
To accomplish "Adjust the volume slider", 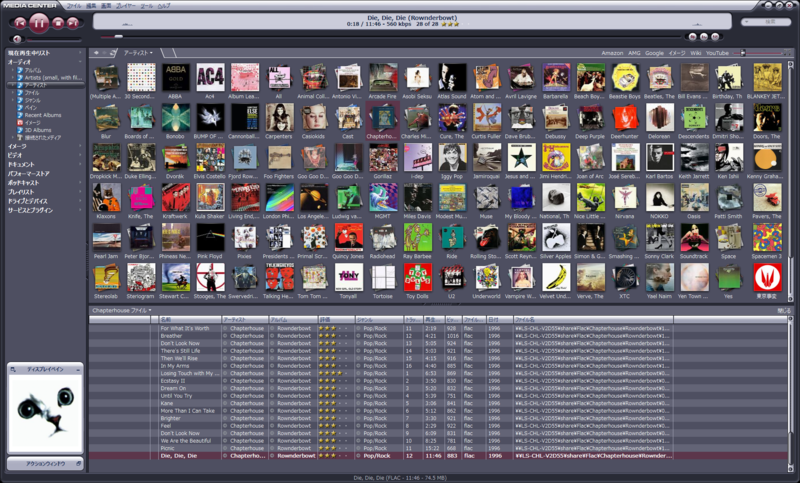I will [54, 39].
